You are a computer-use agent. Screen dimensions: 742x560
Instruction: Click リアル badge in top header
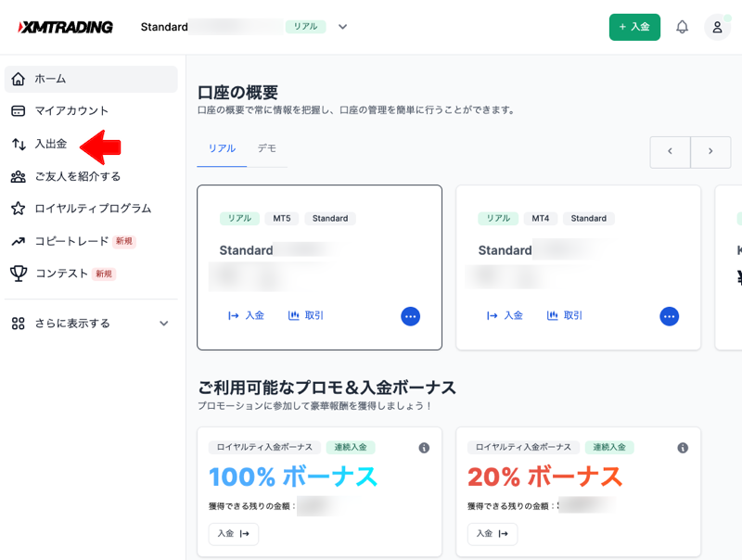pos(306,27)
